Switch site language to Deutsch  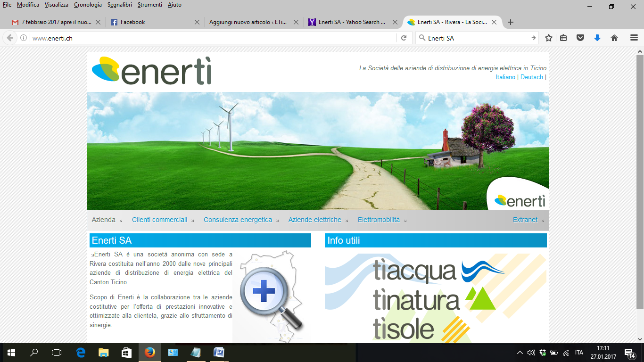tap(532, 77)
